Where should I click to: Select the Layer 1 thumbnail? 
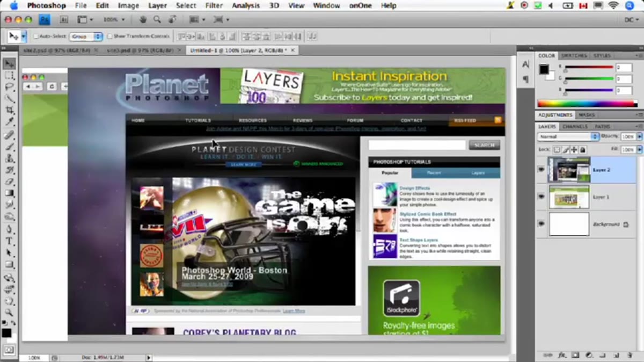(568, 197)
